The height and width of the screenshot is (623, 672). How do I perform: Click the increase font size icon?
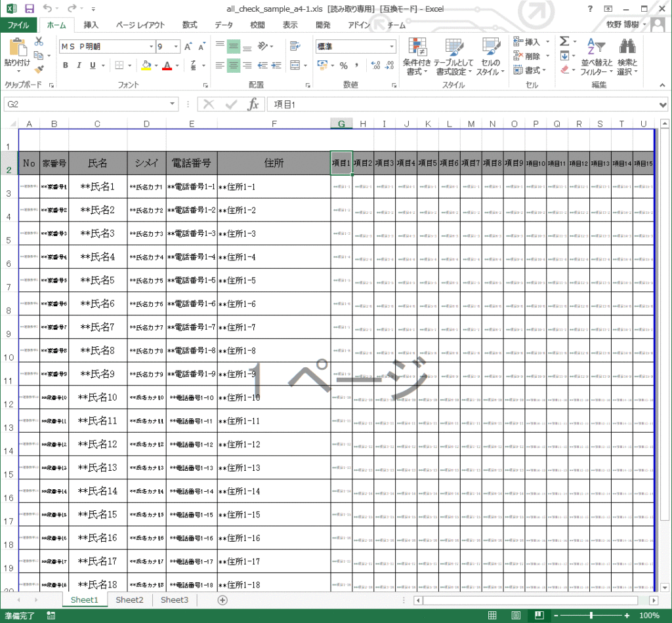pos(188,47)
